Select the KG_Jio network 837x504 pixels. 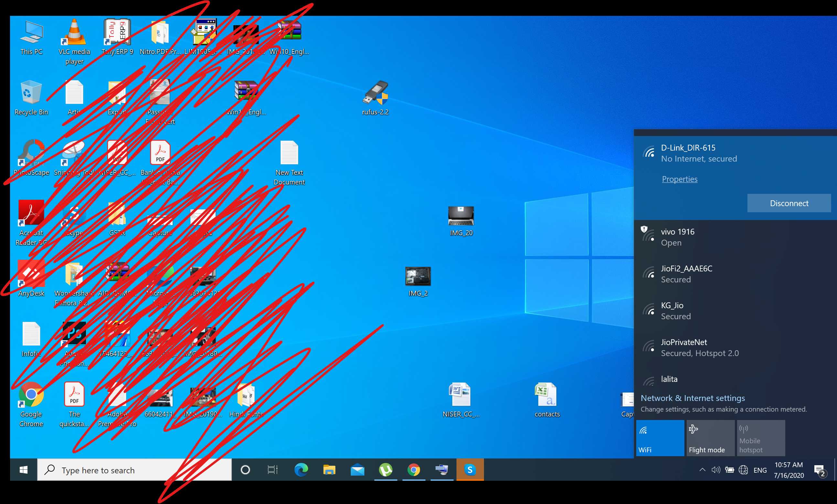(x=735, y=310)
